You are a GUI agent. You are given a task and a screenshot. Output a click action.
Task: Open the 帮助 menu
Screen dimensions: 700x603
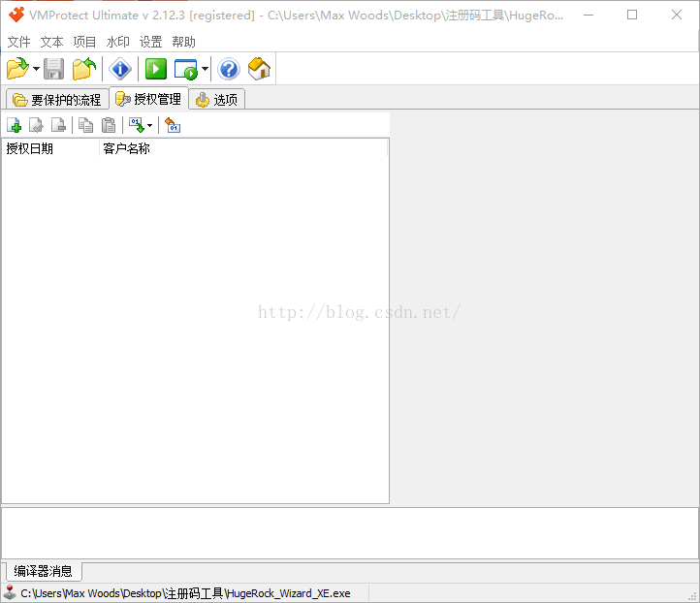[x=184, y=42]
